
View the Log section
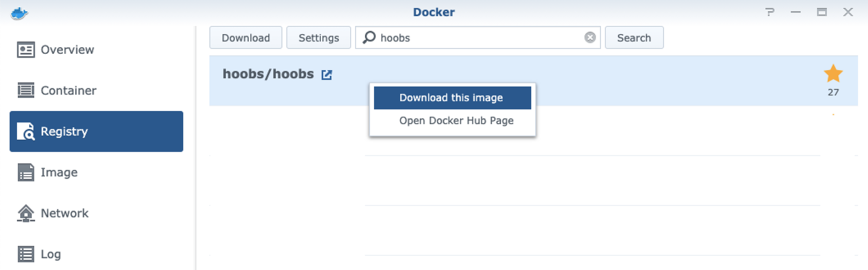pos(96,254)
